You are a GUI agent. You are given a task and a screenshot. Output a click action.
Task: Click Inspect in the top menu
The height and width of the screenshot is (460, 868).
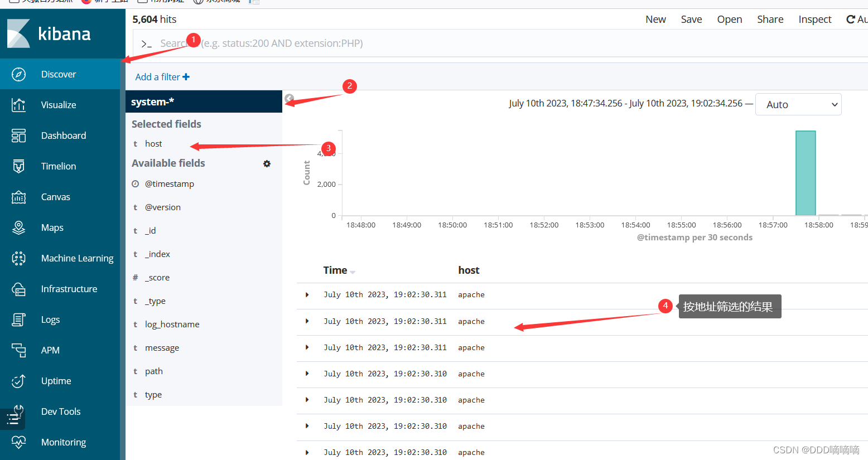pos(814,20)
